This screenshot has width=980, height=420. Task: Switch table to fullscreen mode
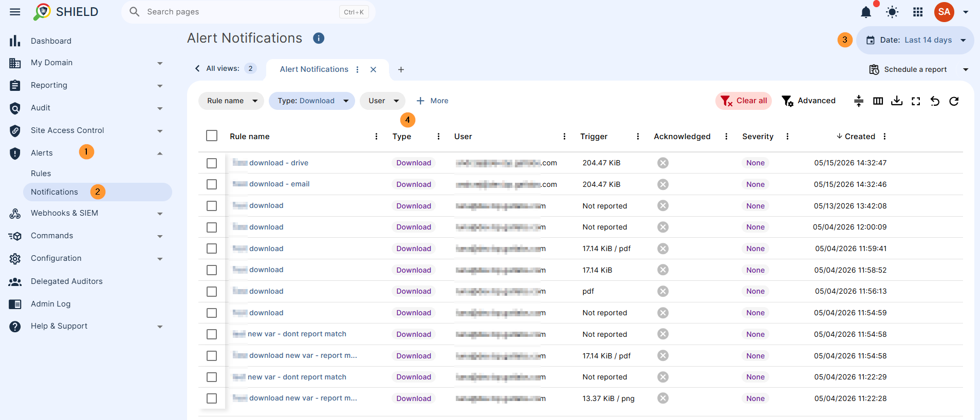click(x=916, y=101)
